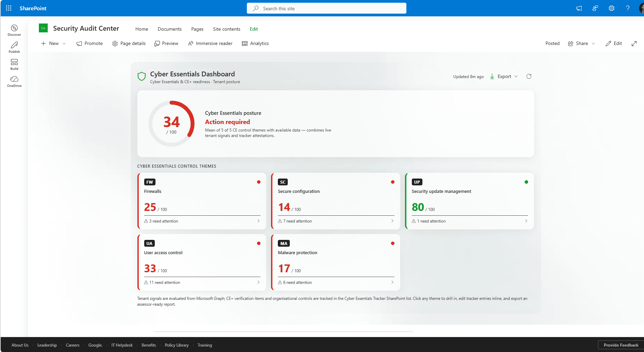Click in the Search this site field
This screenshot has width=644, height=352.
point(327,8)
